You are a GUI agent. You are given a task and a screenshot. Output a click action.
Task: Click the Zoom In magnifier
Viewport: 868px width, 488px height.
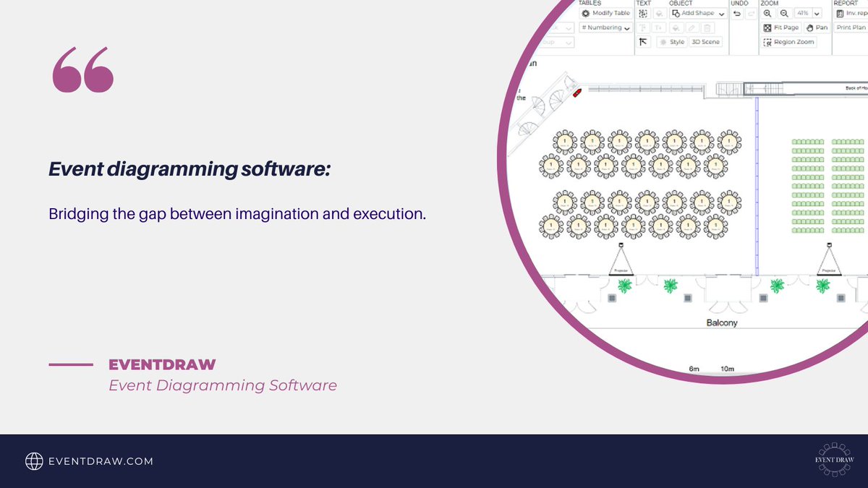click(767, 13)
